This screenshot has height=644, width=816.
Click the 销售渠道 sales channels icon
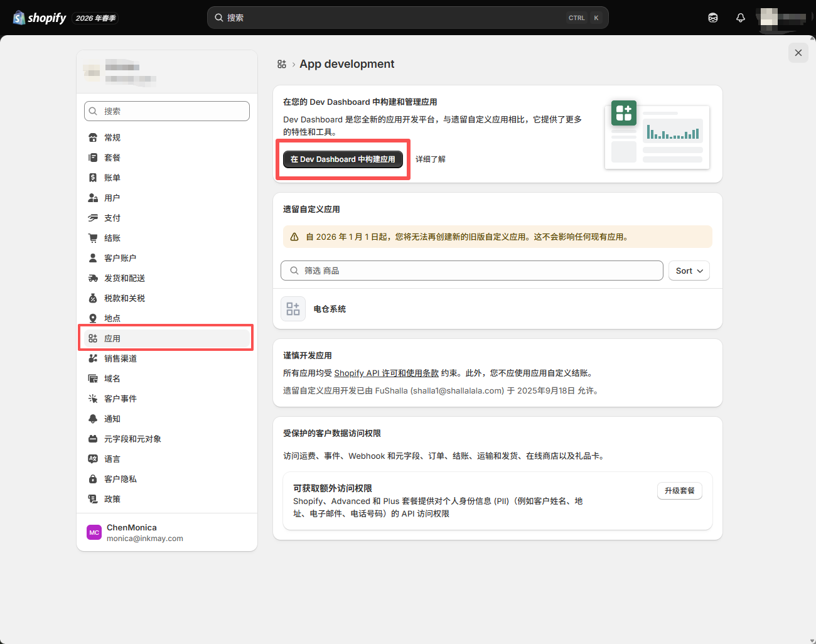[x=93, y=358]
